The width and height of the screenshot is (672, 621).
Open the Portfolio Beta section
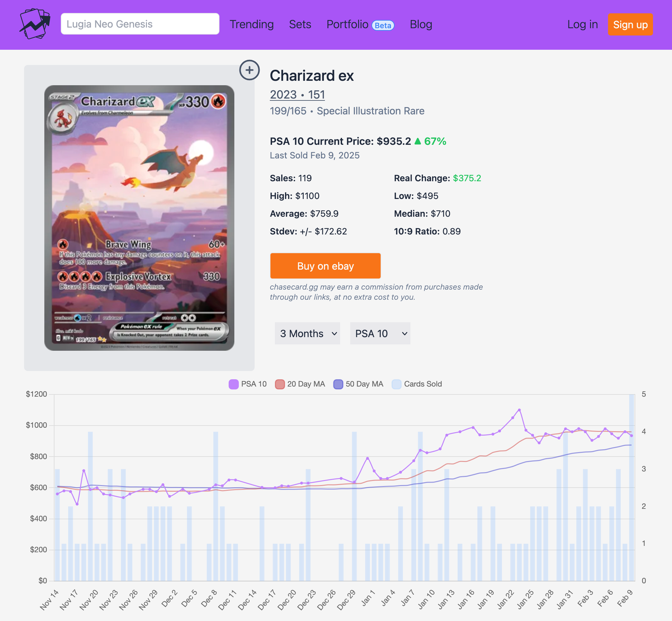pyautogui.click(x=360, y=24)
